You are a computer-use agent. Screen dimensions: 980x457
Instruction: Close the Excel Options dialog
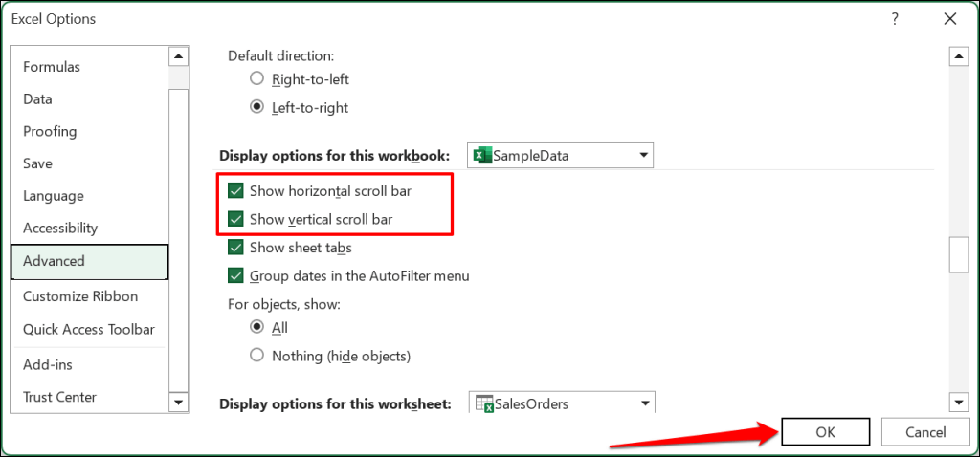click(x=949, y=19)
